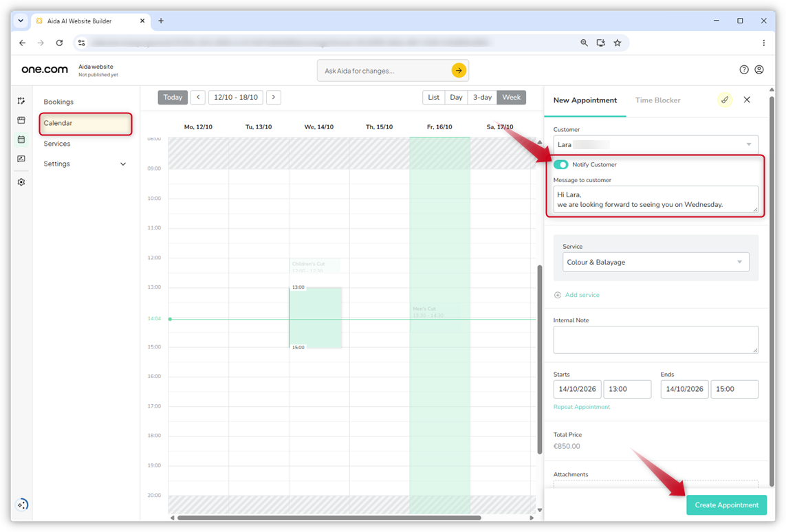Click the Repeat Appointment link
Screen dimensions: 786x532
point(582,407)
